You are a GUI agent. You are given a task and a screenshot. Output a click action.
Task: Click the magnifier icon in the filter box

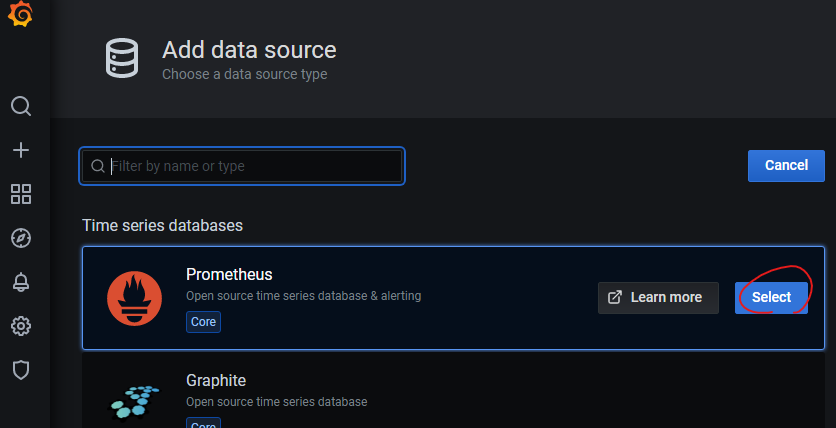click(98, 166)
